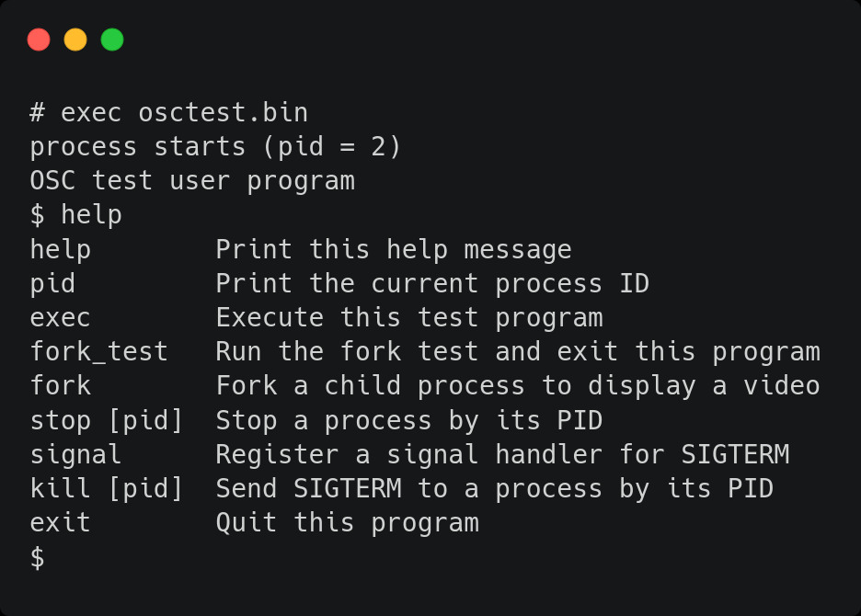
Task: Click 'Send SIGTERM to a process' description
Action: (x=432, y=488)
